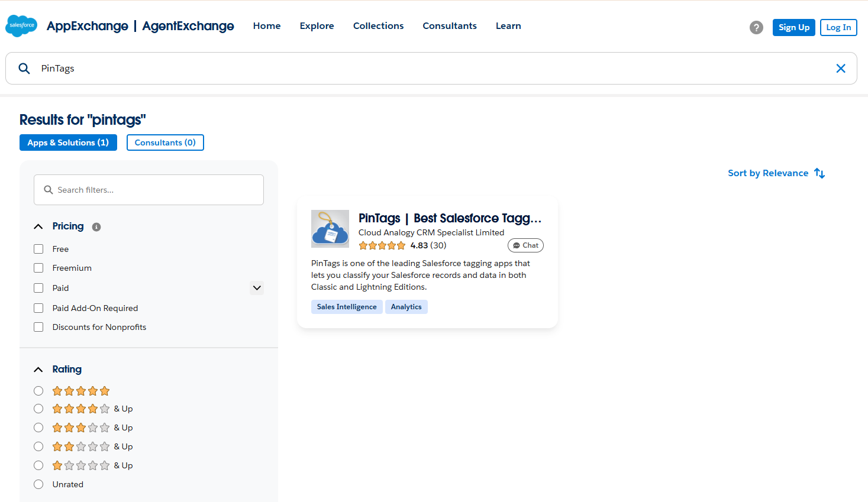
Task: Click the sort arrows icon
Action: pos(819,173)
